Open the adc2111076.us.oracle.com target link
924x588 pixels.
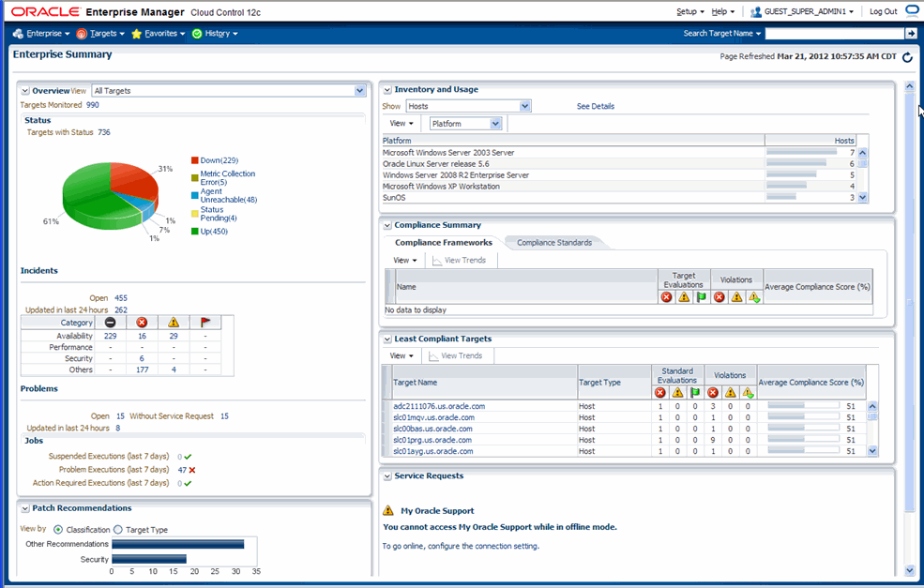(439, 406)
